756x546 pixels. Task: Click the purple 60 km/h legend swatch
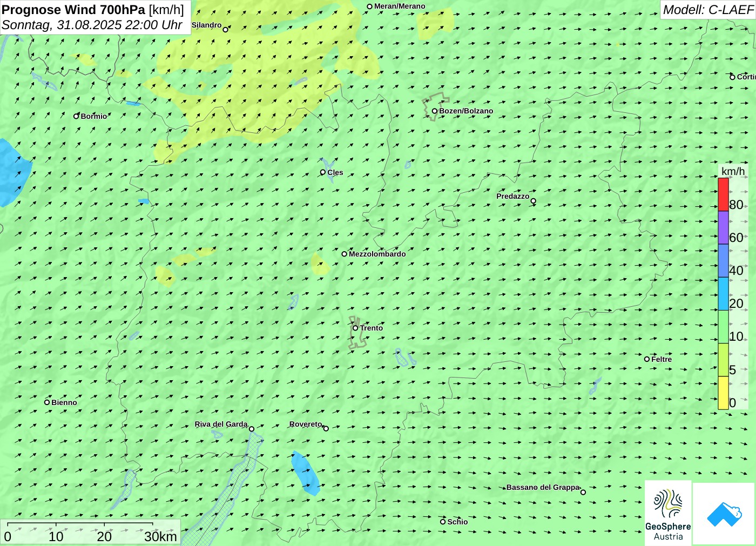pyautogui.click(x=723, y=227)
